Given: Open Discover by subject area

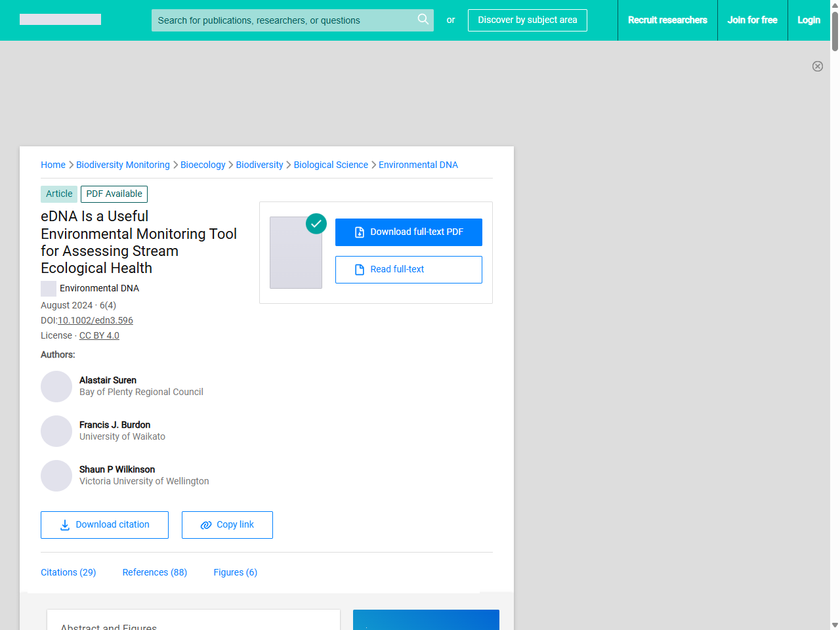Looking at the screenshot, I should 528,20.
